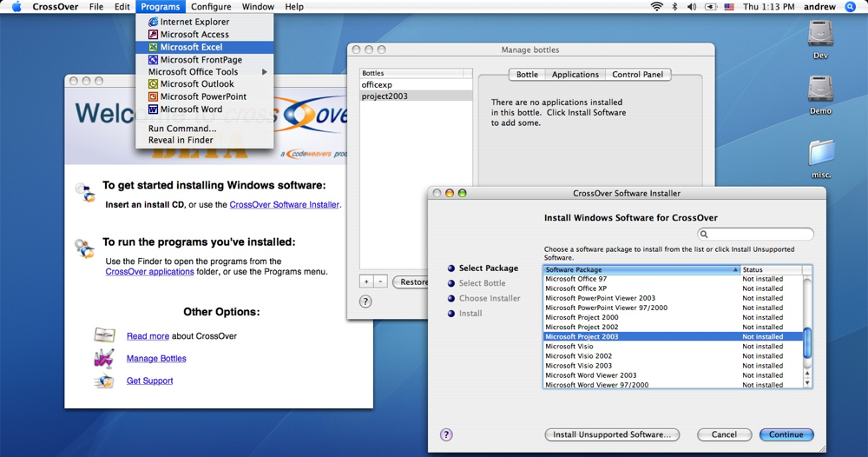Open the Dev drive icon on desktop

[820, 34]
